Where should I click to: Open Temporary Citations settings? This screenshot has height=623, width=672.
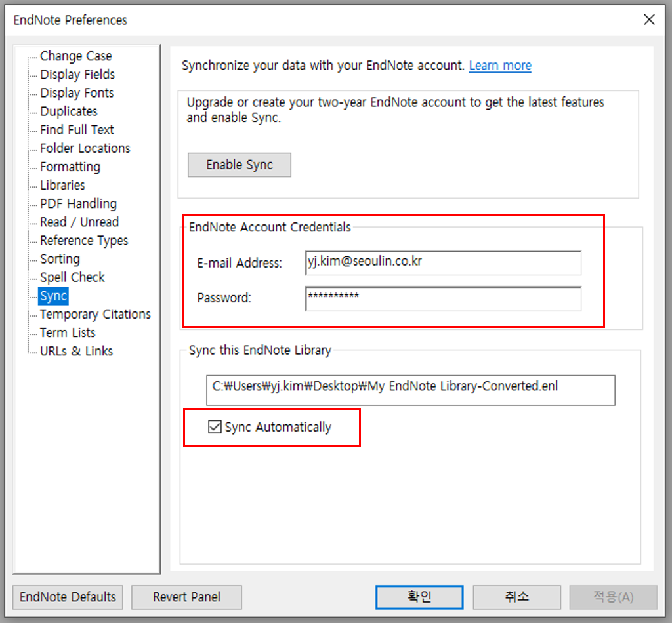(x=96, y=314)
